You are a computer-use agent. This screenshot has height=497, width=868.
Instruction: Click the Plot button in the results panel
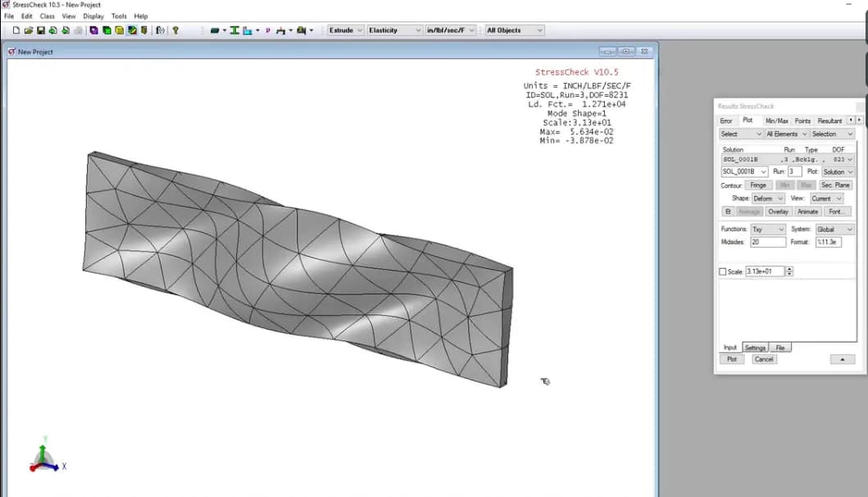coord(731,358)
